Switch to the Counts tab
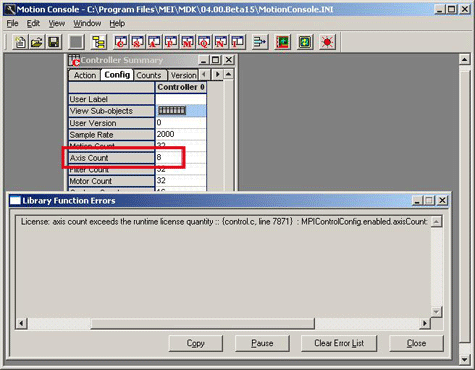Viewport: 475px width, 370px height. point(149,75)
